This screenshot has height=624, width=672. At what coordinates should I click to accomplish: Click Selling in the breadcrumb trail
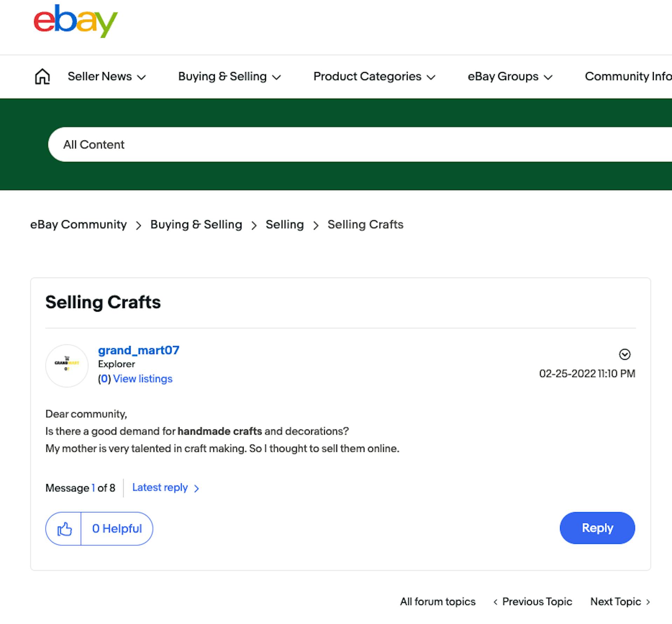[x=285, y=225]
